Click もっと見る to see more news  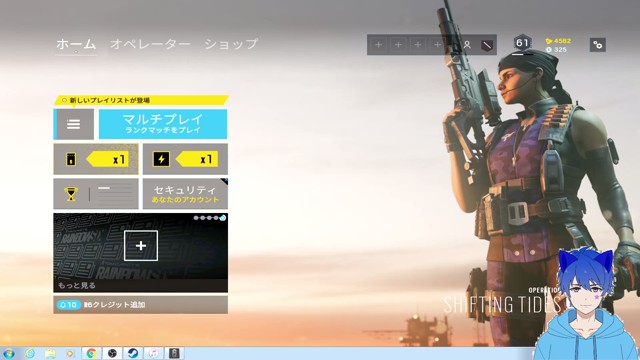coord(77,285)
